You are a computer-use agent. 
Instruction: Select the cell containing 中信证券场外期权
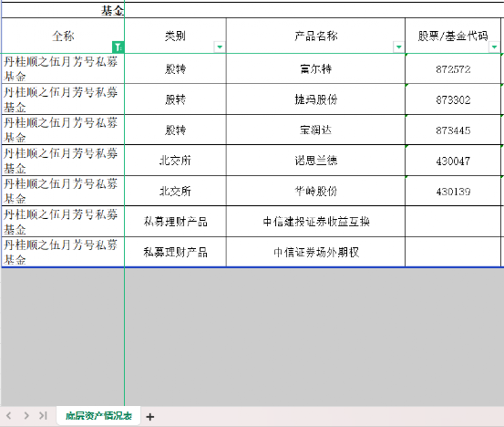click(x=315, y=252)
